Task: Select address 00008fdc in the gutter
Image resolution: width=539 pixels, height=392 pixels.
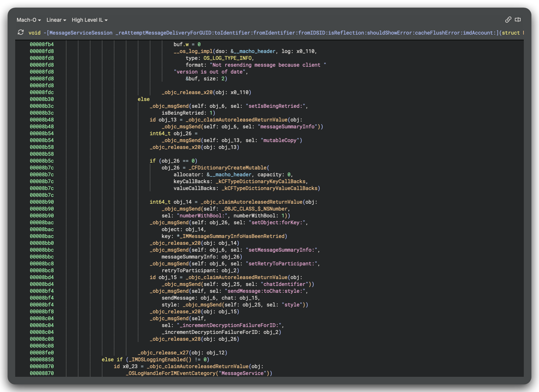Action: 42,92
